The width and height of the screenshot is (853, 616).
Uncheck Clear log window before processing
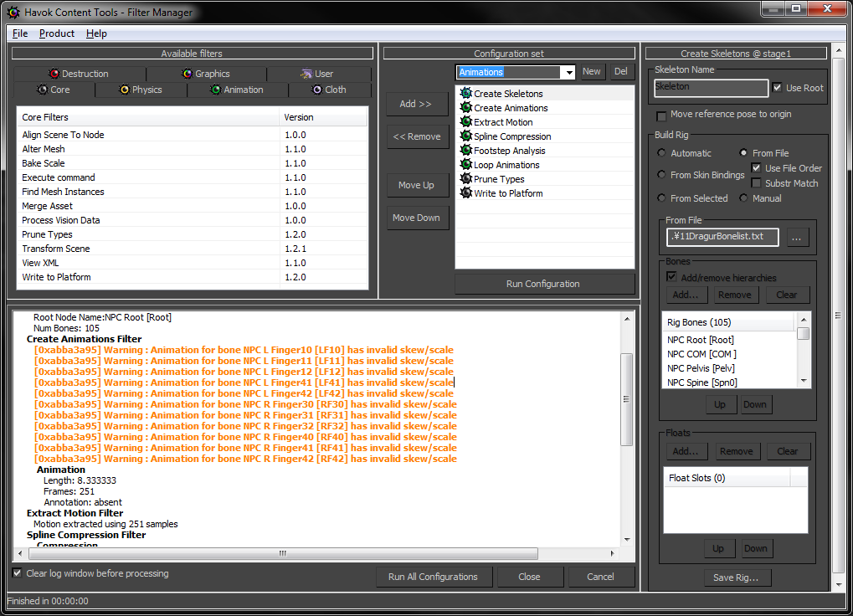(x=17, y=573)
